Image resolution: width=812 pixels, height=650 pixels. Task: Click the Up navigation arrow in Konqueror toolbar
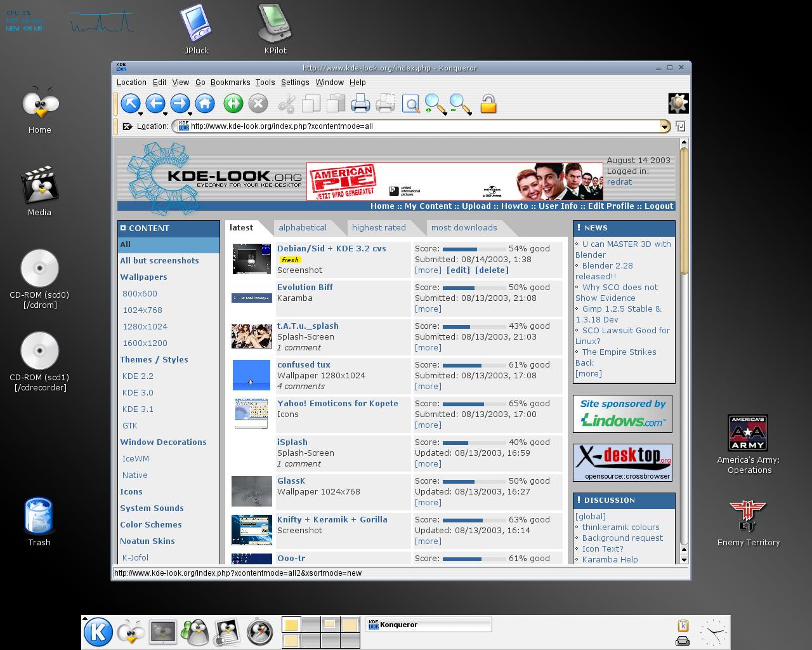[131, 103]
